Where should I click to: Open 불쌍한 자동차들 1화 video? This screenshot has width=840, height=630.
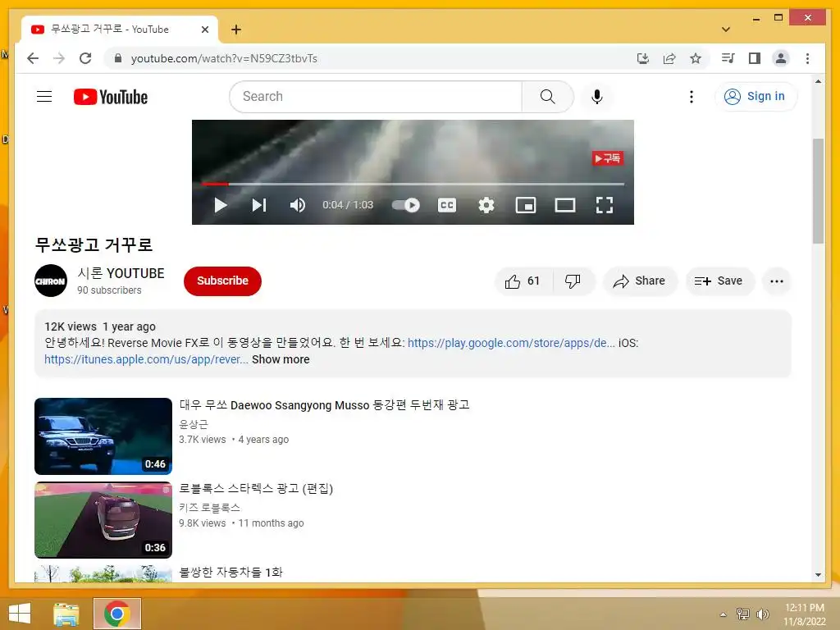[x=231, y=572]
